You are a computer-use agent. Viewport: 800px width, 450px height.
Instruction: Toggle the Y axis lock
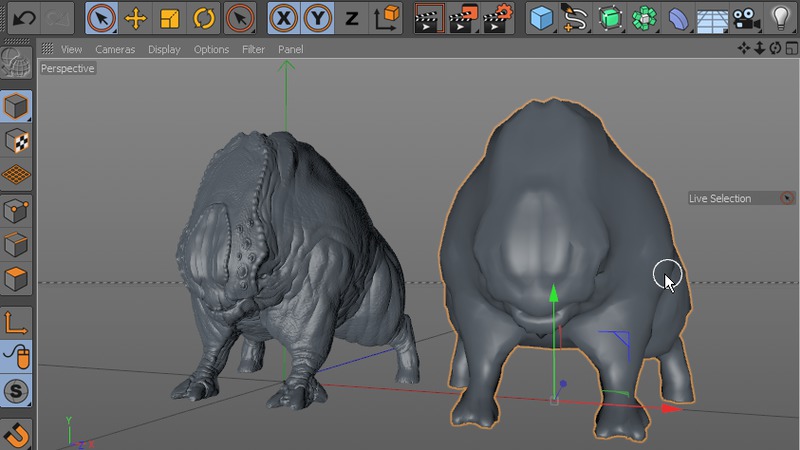pos(318,18)
